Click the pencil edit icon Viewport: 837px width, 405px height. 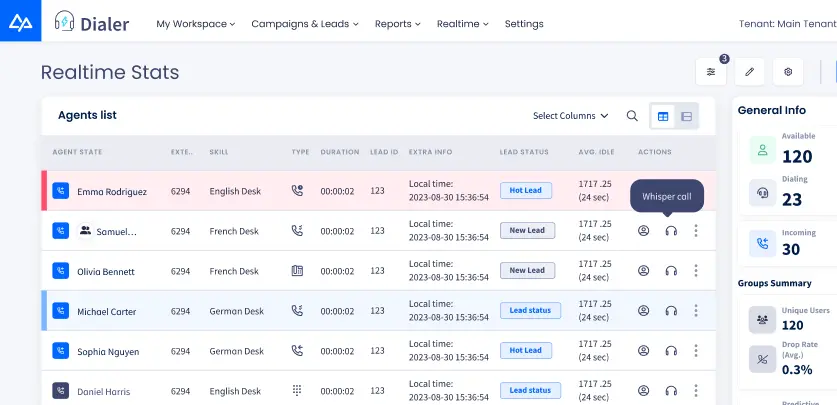749,72
